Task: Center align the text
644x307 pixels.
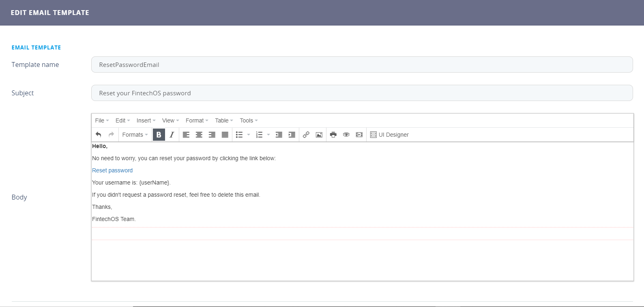Action: 199,135
